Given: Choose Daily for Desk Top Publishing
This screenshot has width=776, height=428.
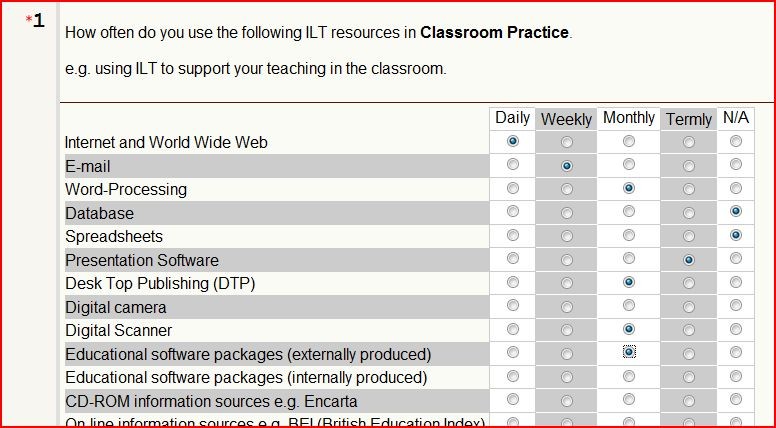Looking at the screenshot, I should [513, 282].
